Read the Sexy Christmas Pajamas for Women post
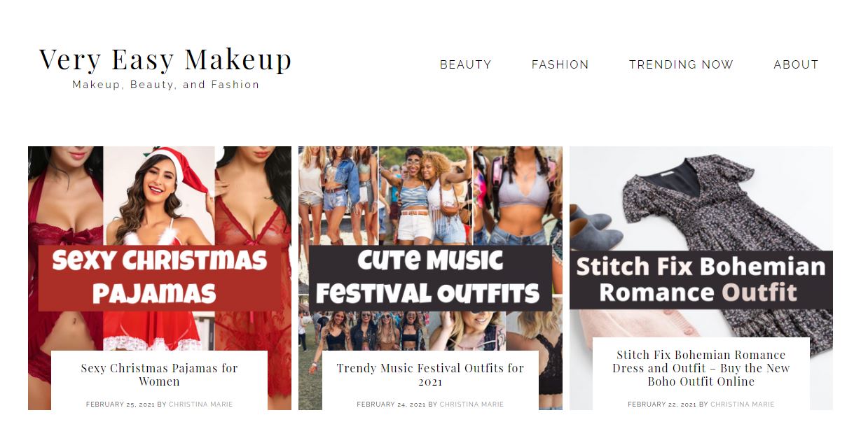The width and height of the screenshot is (868, 443). point(159,374)
